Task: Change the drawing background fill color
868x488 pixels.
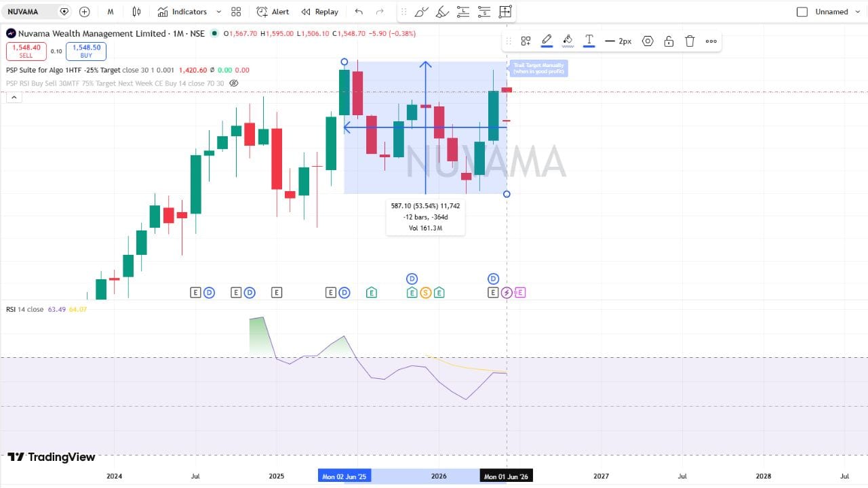Action: 568,41
